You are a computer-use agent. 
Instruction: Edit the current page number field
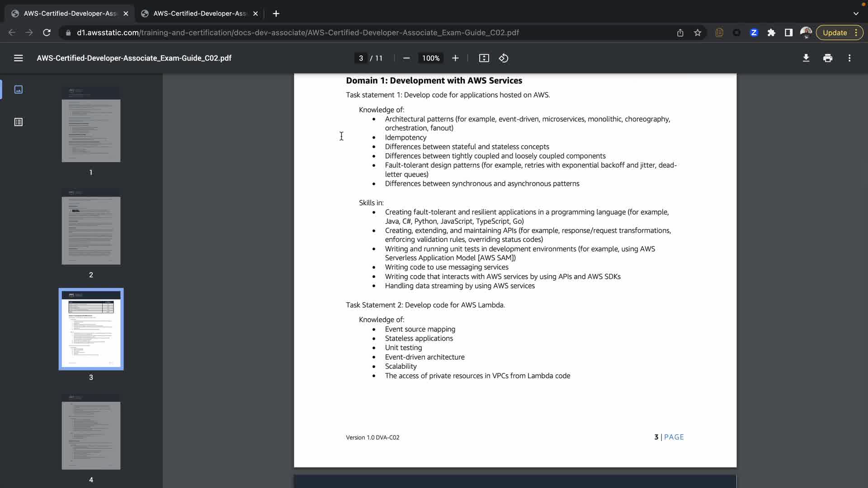click(361, 58)
